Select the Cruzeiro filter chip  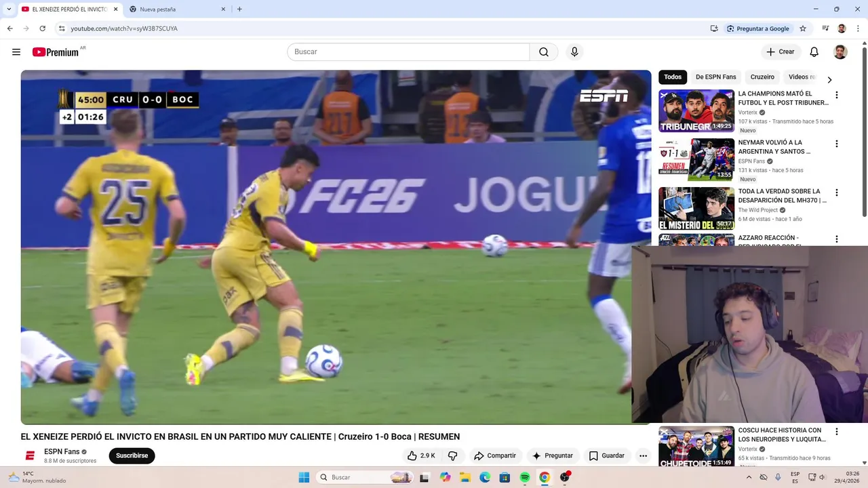pos(762,77)
